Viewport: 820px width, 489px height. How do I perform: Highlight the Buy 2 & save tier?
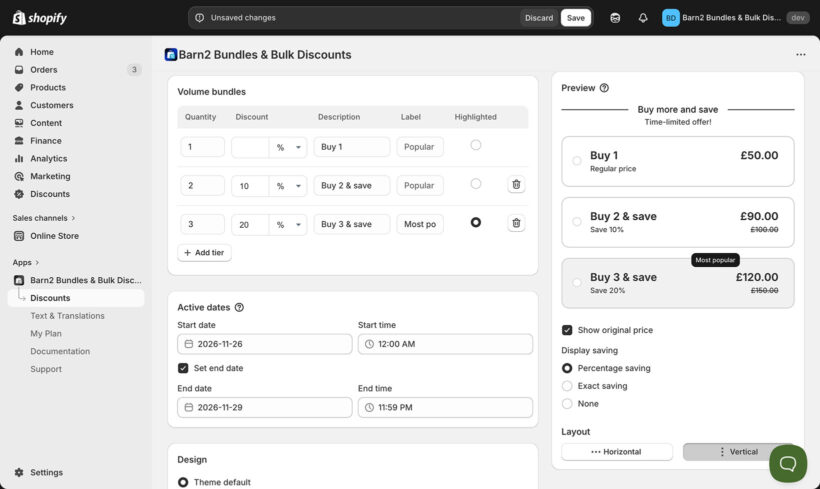click(475, 184)
